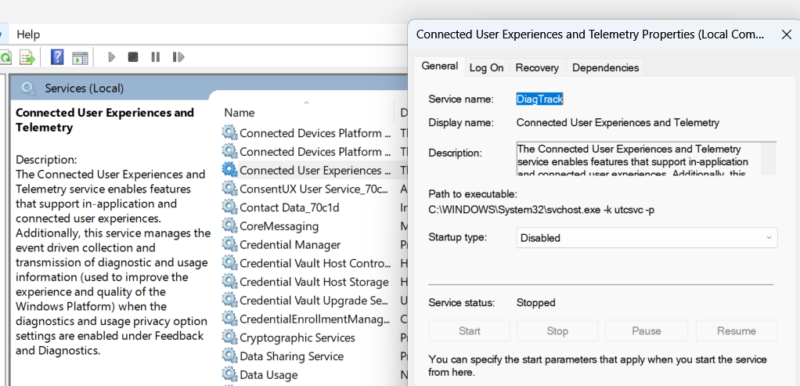Switch to the Recovery tab

pos(537,68)
